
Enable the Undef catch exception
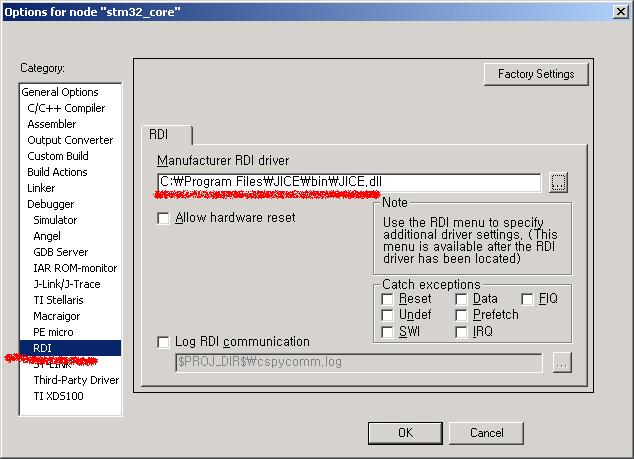coord(388,315)
